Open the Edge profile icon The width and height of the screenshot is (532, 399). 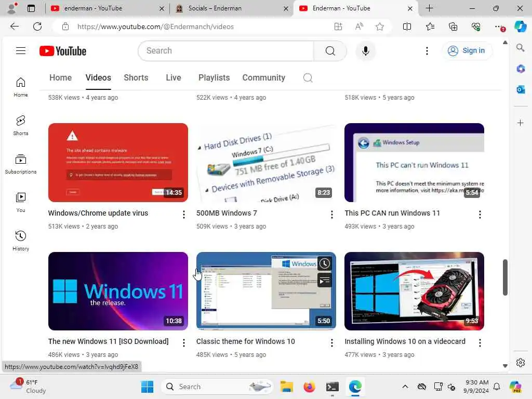pos(12,8)
